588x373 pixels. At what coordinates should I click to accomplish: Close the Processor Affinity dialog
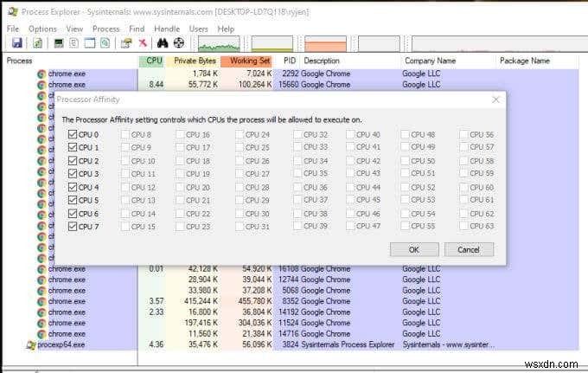(495, 100)
